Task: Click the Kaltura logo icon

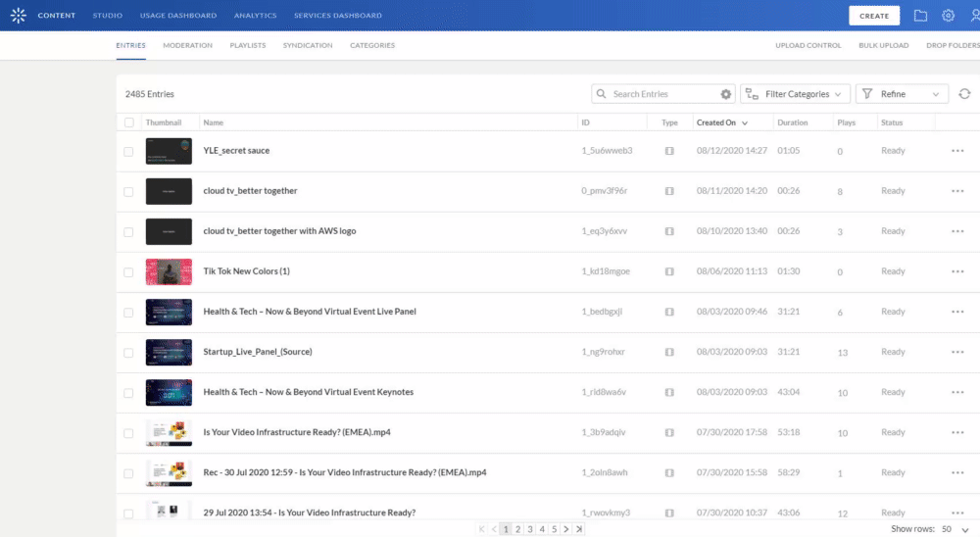Action: pos(18,16)
